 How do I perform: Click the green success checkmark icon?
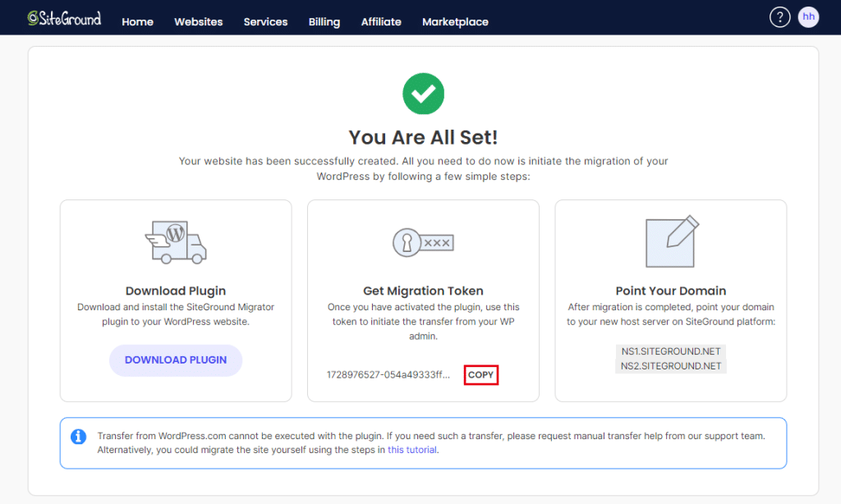point(423,94)
